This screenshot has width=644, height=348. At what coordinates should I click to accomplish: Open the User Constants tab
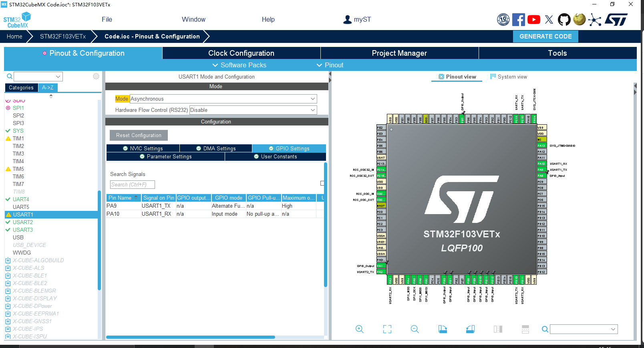tap(276, 156)
